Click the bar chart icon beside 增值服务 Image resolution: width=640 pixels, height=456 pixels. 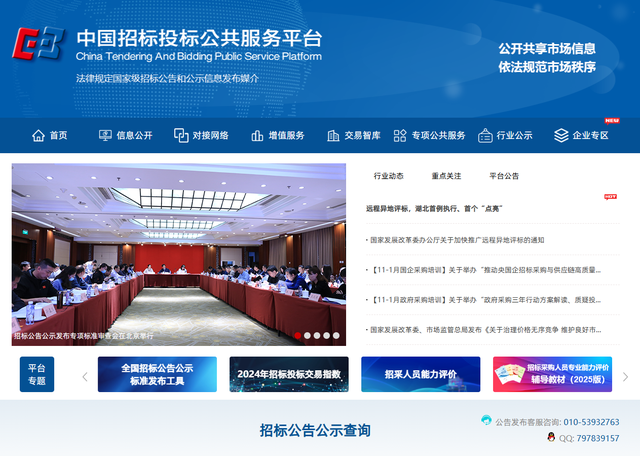coord(257,136)
